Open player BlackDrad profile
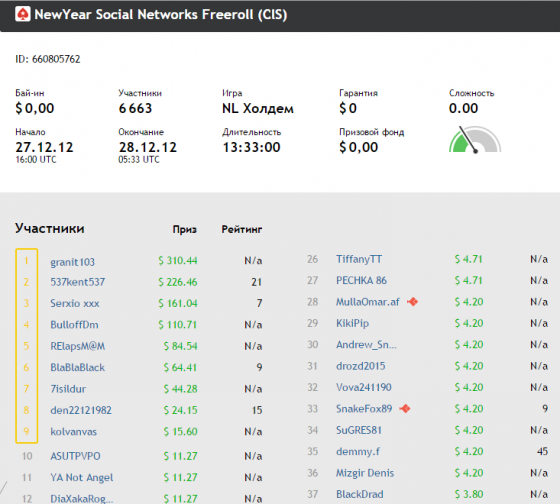 coord(360,494)
